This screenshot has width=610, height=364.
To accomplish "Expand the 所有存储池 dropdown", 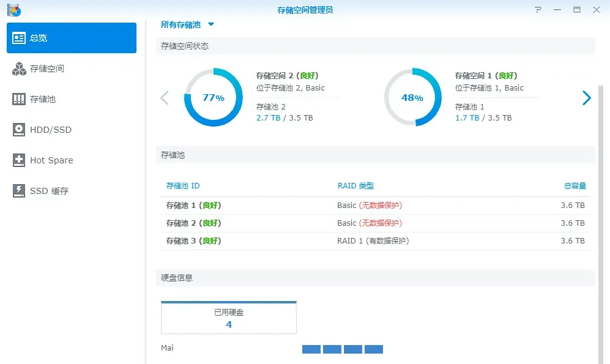I will point(211,24).
